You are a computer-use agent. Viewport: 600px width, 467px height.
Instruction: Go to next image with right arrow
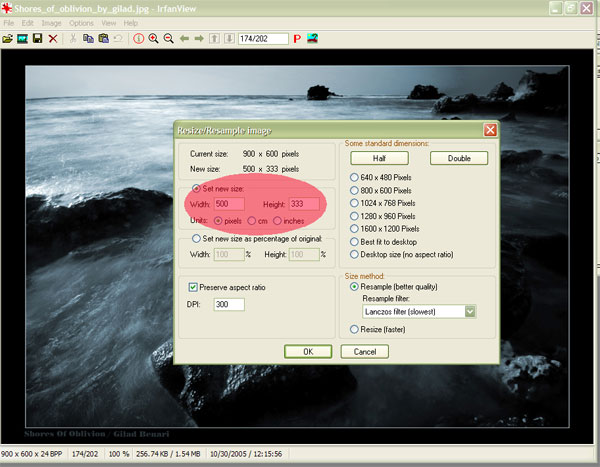(x=199, y=39)
